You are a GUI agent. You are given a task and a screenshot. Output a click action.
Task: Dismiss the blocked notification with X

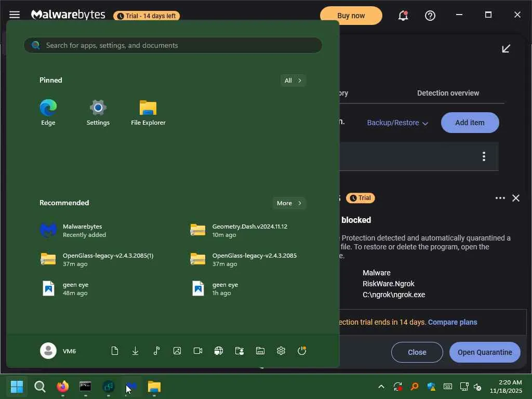click(516, 198)
